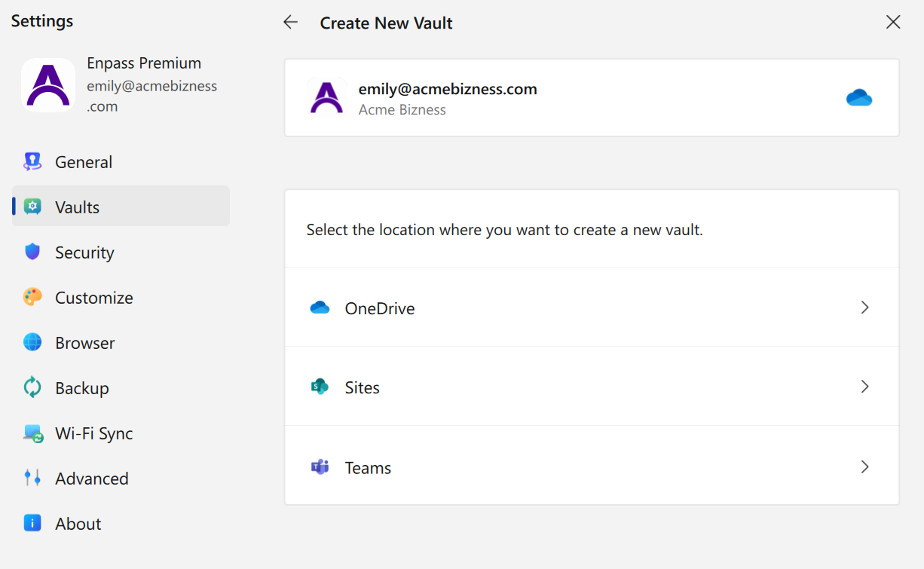Close the Create New Vault panel

(893, 23)
